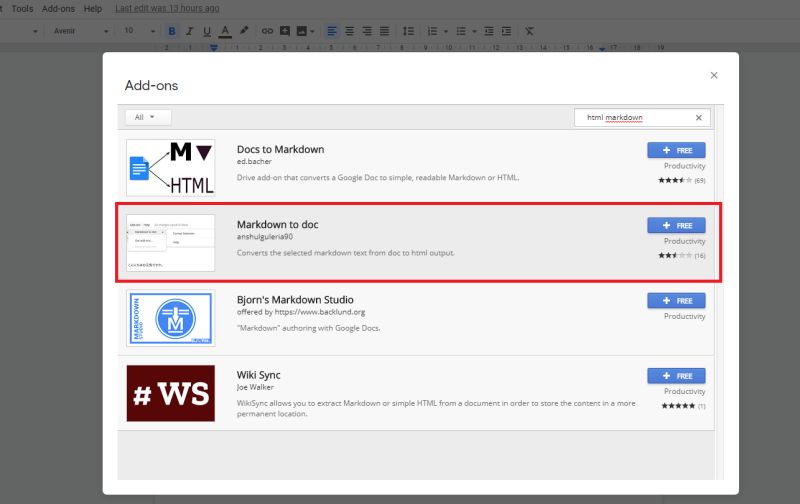This screenshot has width=800, height=504.
Task: Click the insert image icon
Action: 302,31
